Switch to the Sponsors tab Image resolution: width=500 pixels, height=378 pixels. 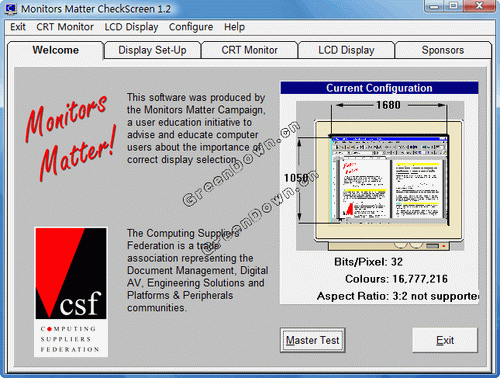(443, 50)
